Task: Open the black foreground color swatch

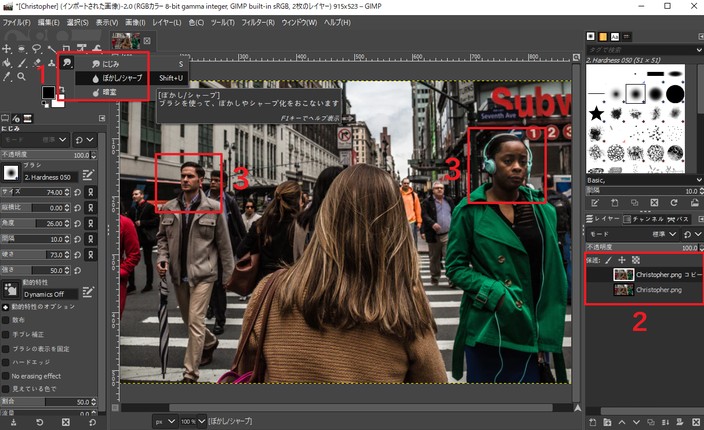Action: pyautogui.click(x=48, y=92)
